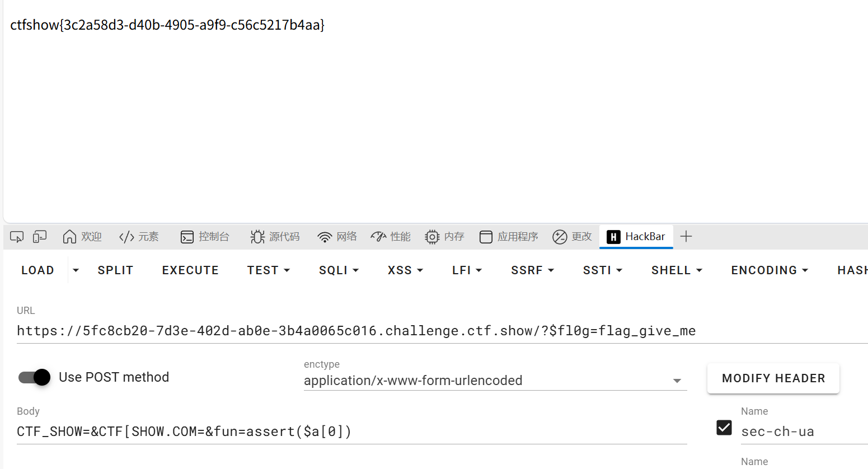Open the SQLI dropdown menu
Screen dimensions: 868x469
(339, 270)
